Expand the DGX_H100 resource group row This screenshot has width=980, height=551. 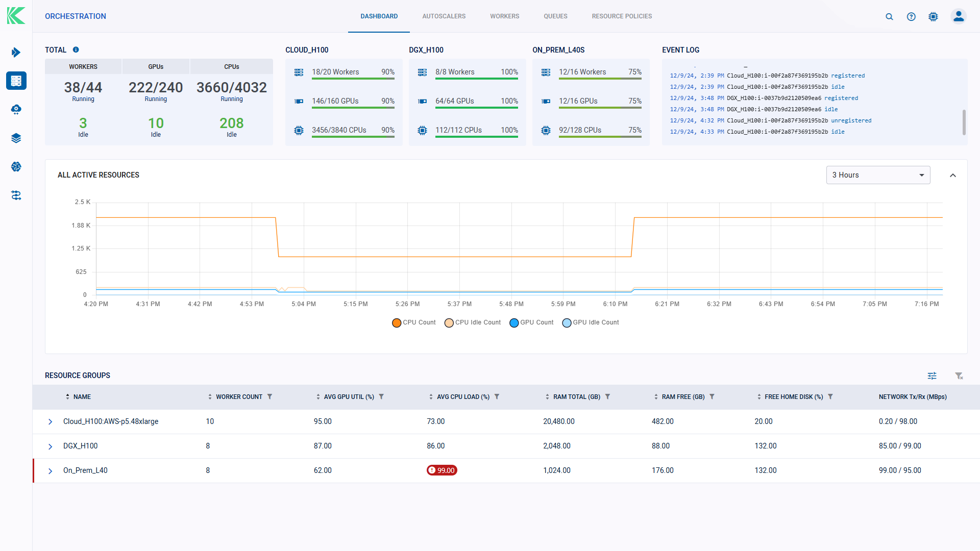[50, 446]
